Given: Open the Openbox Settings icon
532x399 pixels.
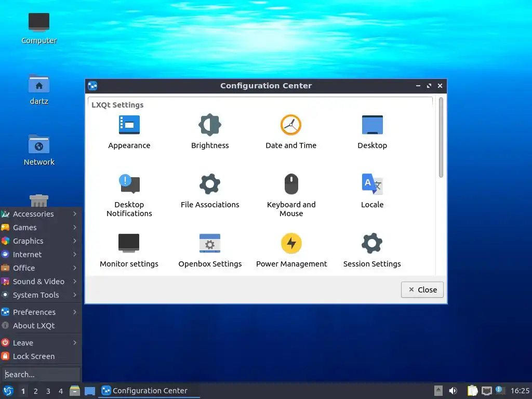Looking at the screenshot, I should click(x=210, y=243).
